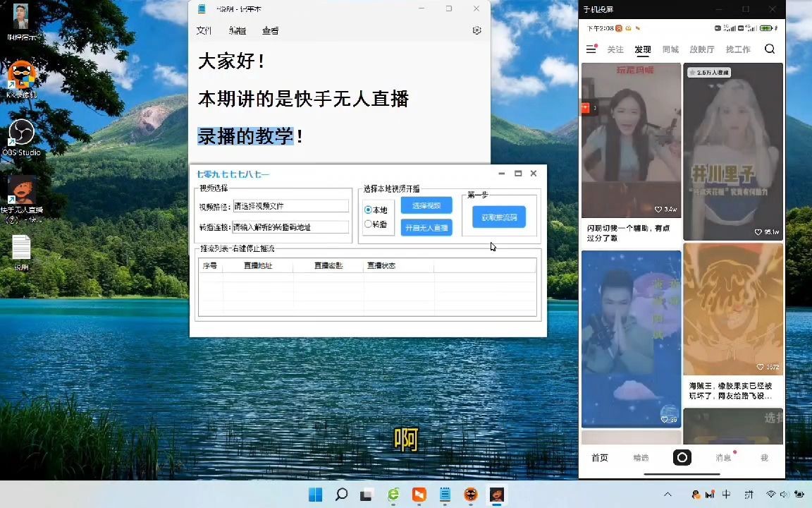Switch to 发现 tab in phone app
The width and height of the screenshot is (812, 508).
(x=643, y=49)
